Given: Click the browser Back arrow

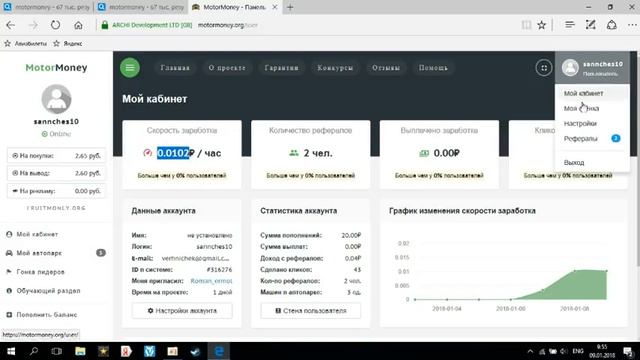Looking at the screenshot, I should (11, 25).
